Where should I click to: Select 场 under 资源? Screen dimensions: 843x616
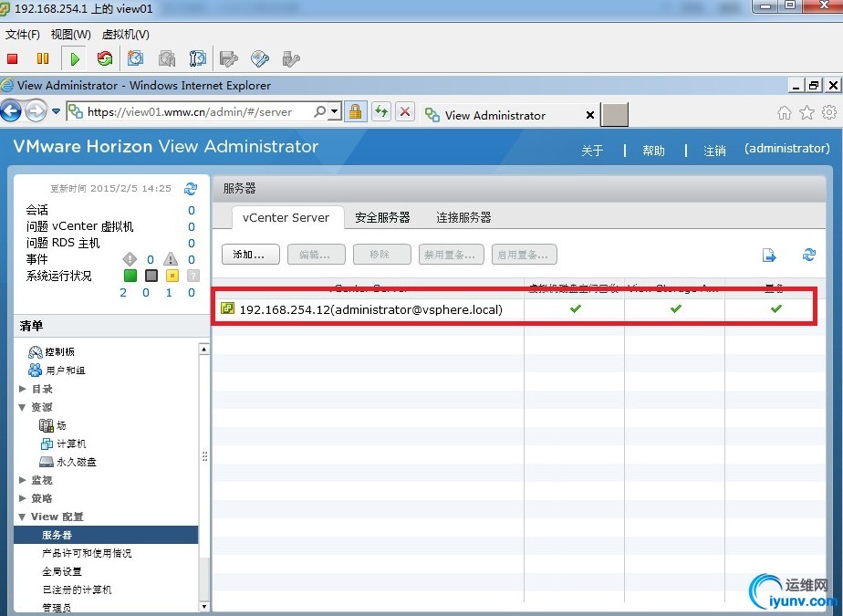[53, 425]
